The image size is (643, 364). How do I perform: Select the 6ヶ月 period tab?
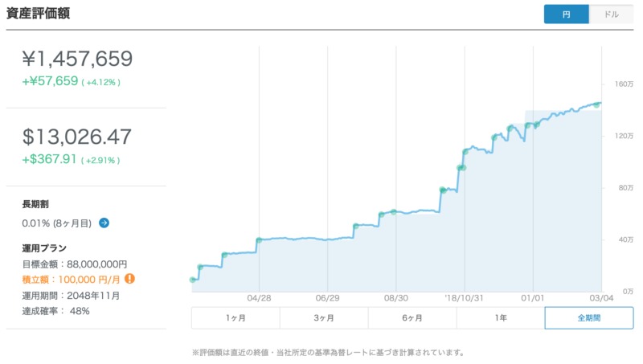pos(412,318)
